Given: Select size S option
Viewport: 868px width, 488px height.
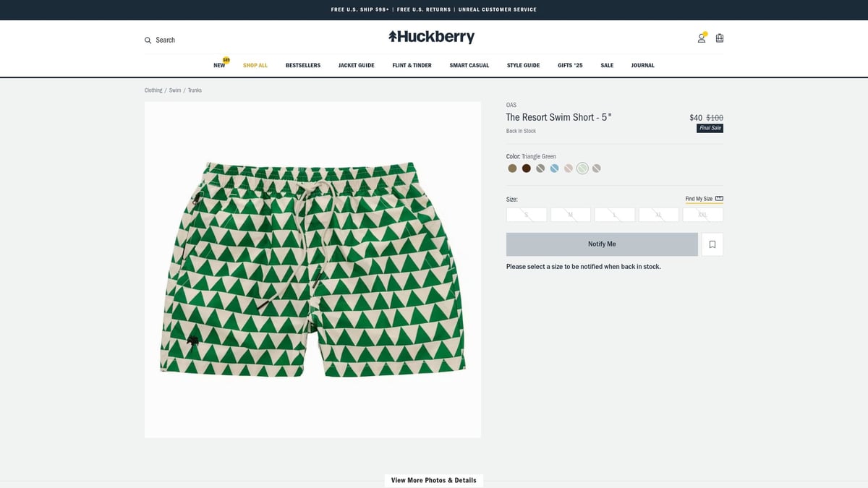Looking at the screenshot, I should pos(526,214).
